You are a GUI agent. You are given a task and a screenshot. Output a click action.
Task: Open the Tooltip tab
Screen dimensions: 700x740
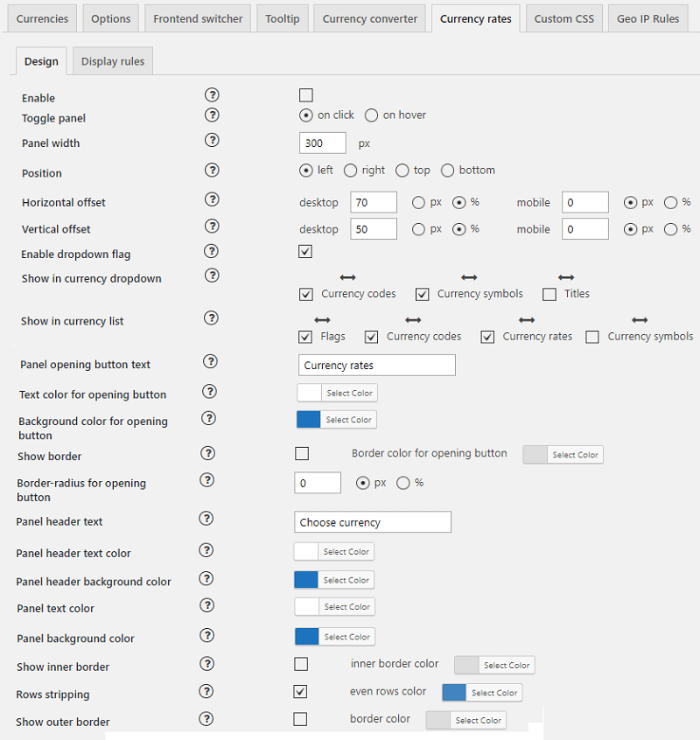[x=283, y=19]
